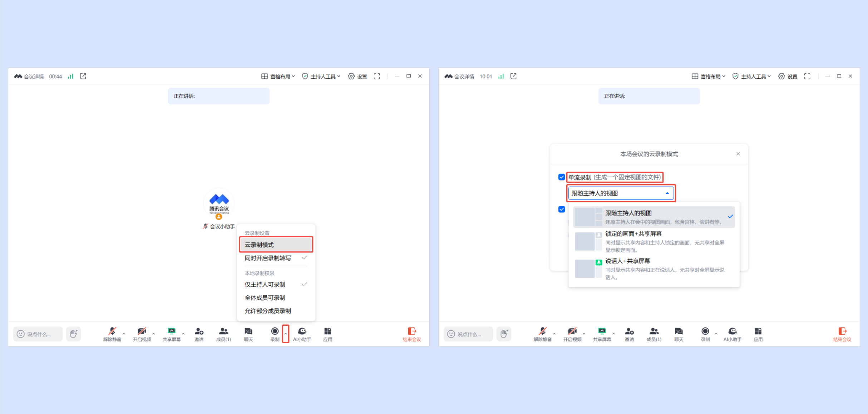The image size is (868, 414).
Task: Click share-out arrow icon in right window header
Action: [513, 76]
